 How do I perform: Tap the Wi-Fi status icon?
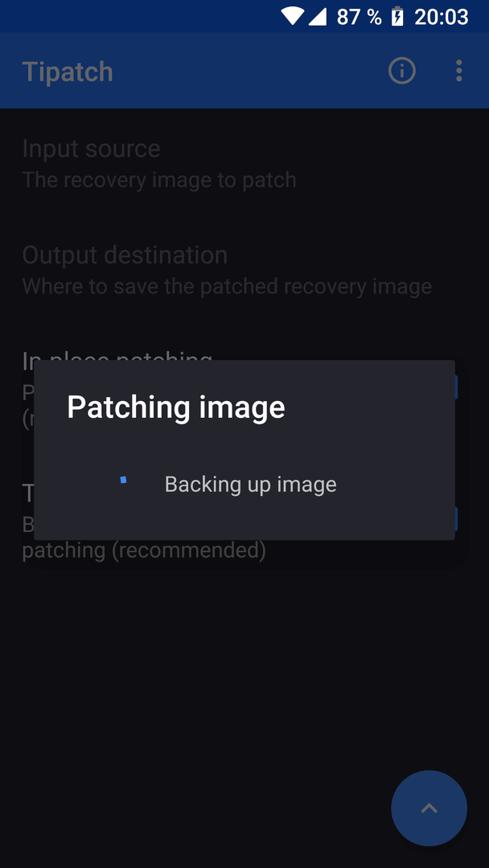click(x=292, y=17)
